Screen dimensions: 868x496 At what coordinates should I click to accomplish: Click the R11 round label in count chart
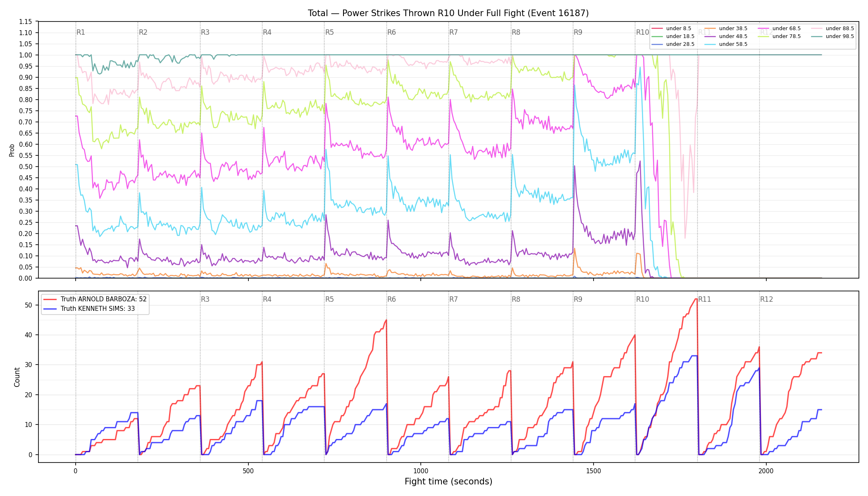point(705,299)
